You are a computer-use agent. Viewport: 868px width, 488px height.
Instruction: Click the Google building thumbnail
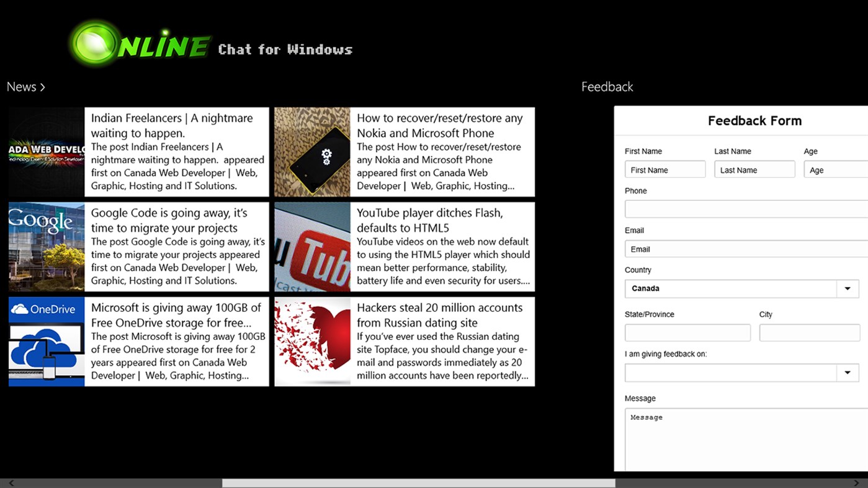point(46,246)
